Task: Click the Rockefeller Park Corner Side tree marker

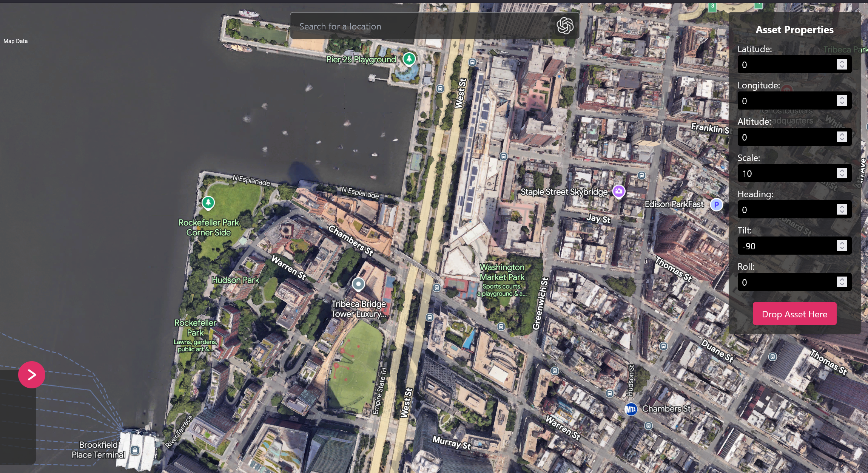Action: click(208, 203)
